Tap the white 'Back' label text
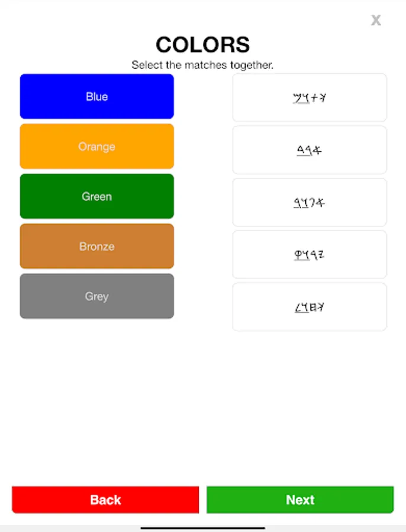The image size is (406, 532). [105, 500]
